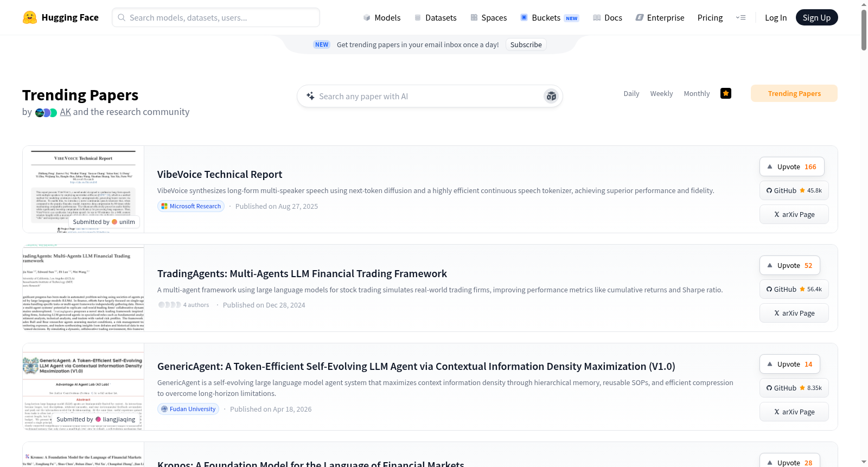The image size is (868, 467).
Task: Subscribe to trending papers email
Action: point(526,44)
